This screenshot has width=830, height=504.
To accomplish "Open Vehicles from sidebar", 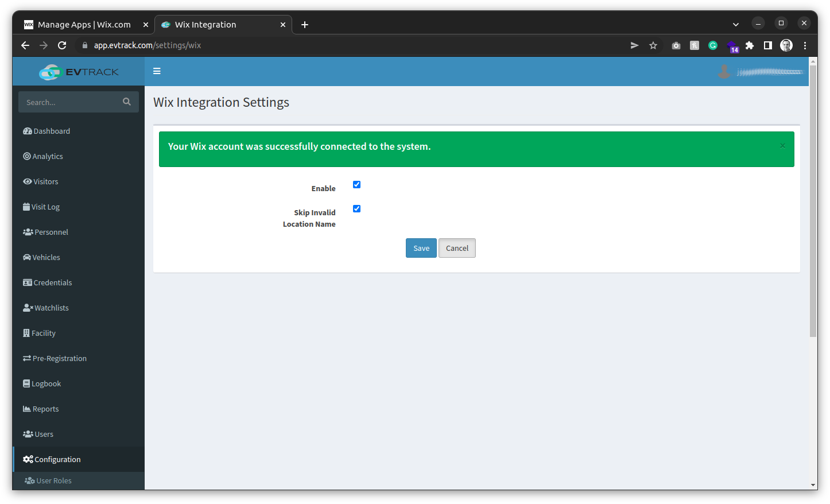I will click(x=79, y=257).
